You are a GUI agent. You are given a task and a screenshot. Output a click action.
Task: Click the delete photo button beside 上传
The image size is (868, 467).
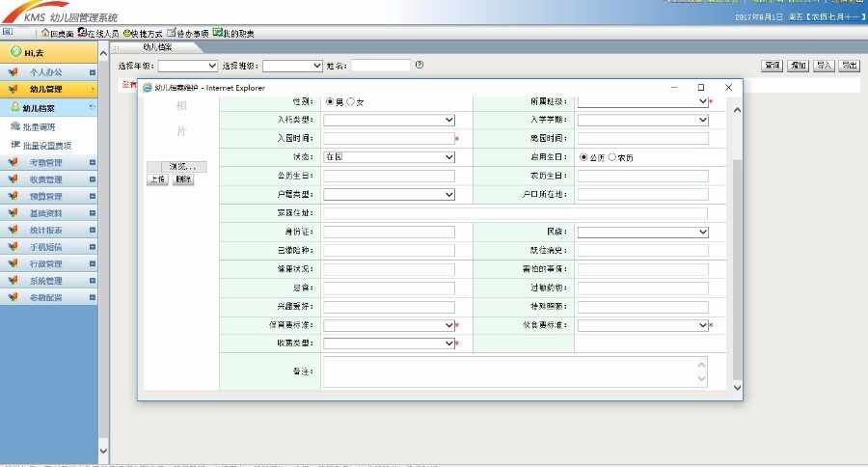[x=183, y=179]
